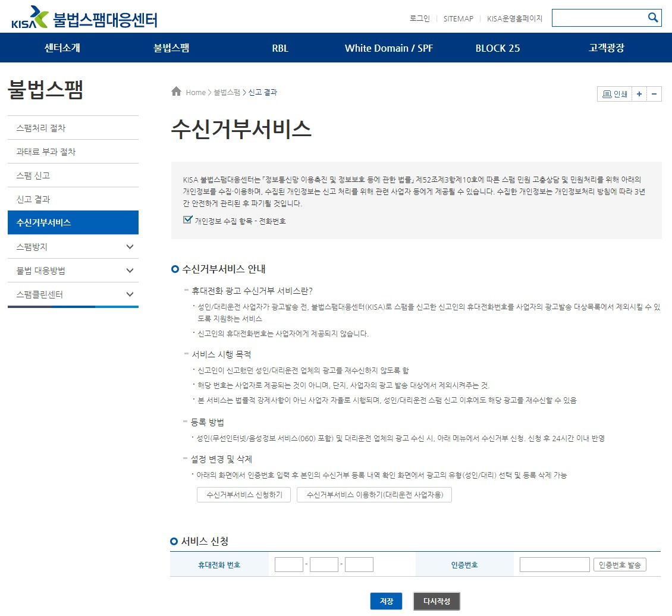The width and height of the screenshot is (672, 616).
Task: Click 수신거부서비스 신청하기 button
Action: tap(243, 494)
